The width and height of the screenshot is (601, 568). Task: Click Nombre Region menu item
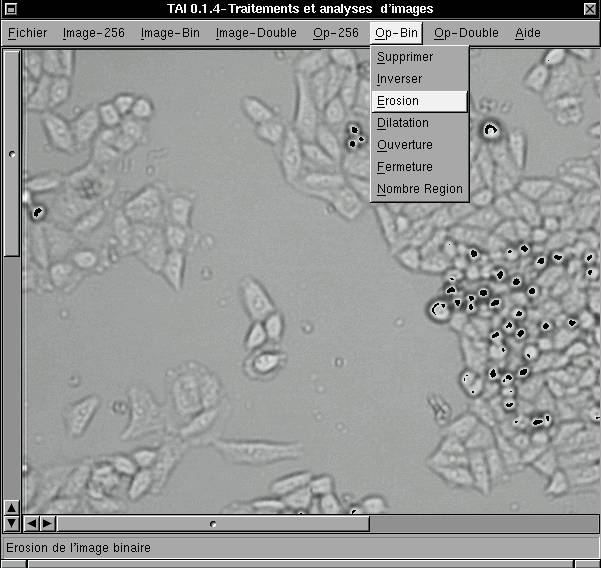pos(419,189)
